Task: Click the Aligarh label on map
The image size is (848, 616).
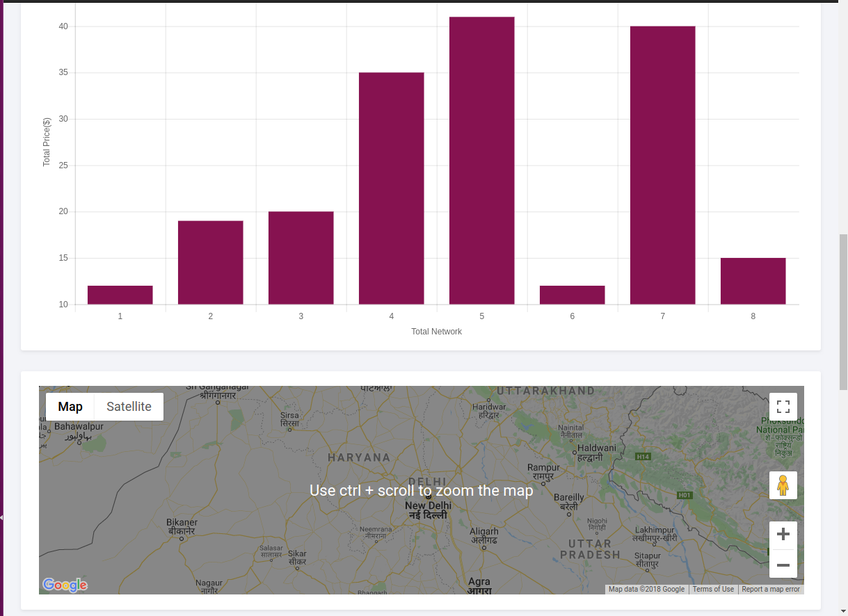Action: (x=484, y=535)
